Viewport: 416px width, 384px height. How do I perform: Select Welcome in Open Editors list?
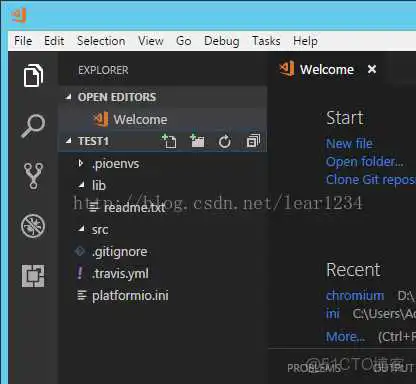point(163,119)
